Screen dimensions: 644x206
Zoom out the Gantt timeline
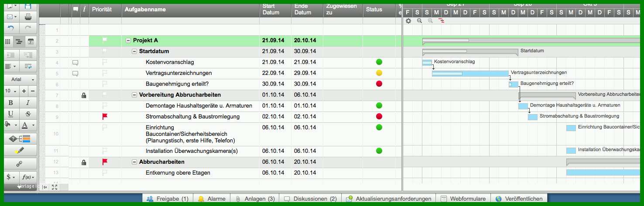pos(419,20)
